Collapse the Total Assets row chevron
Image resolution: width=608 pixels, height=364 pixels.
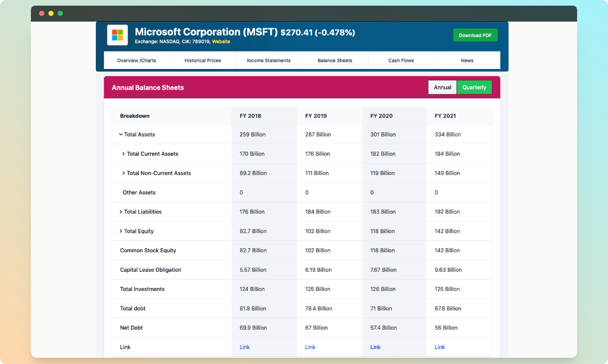point(121,134)
